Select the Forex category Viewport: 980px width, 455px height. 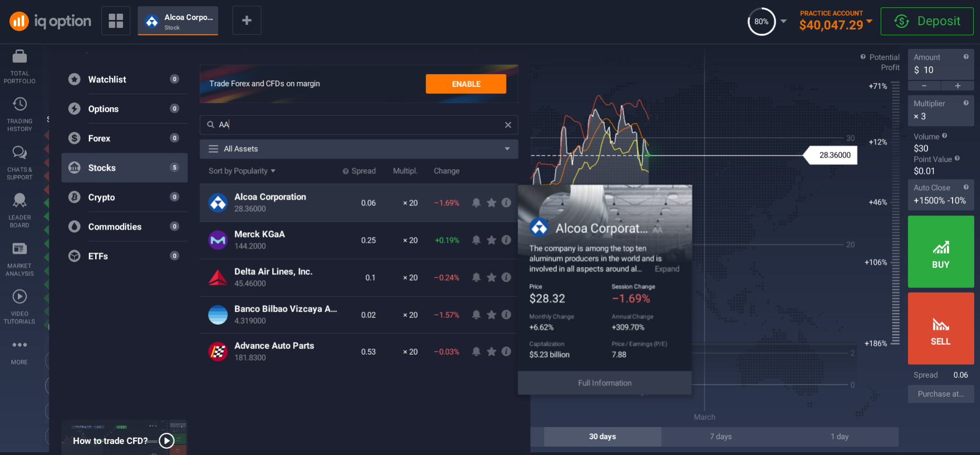coord(125,138)
